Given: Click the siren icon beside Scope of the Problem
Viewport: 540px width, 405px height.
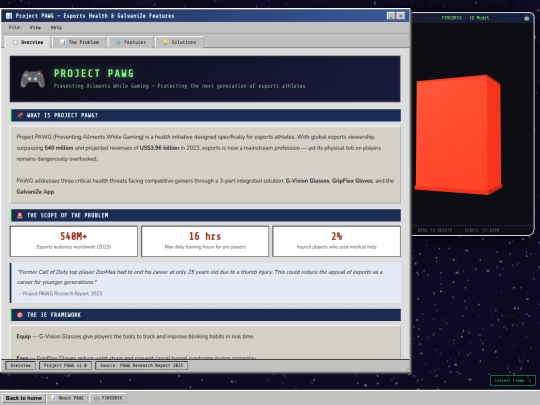Looking at the screenshot, I should [x=20, y=215].
